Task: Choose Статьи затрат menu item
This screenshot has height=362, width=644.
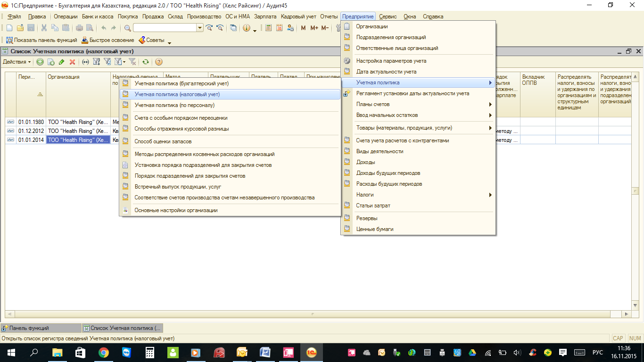Action: [x=418, y=206]
